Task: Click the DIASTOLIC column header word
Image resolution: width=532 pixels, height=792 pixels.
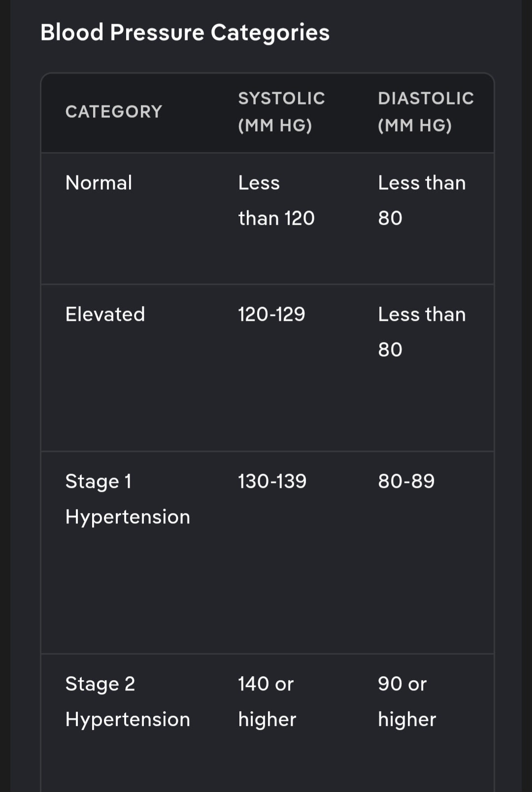Action: tap(426, 99)
